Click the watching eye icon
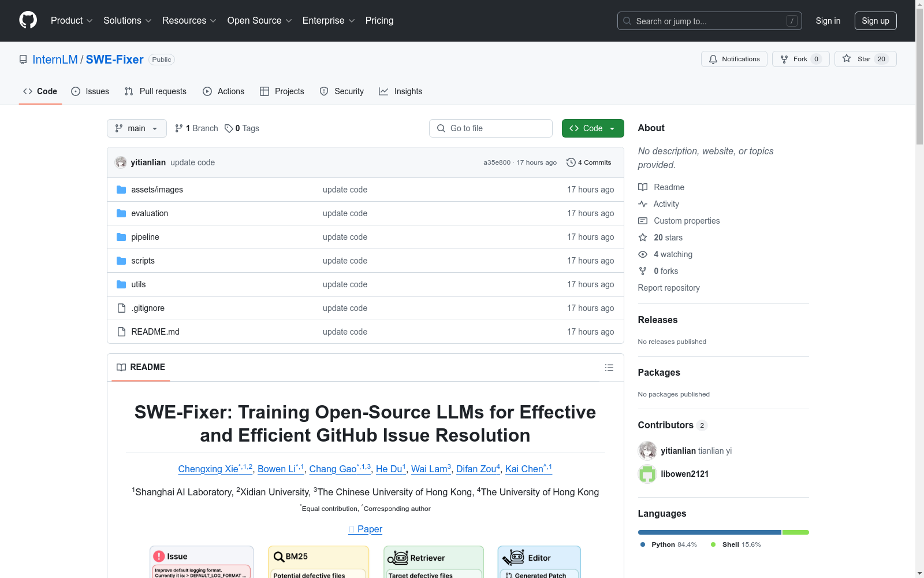 tap(643, 254)
